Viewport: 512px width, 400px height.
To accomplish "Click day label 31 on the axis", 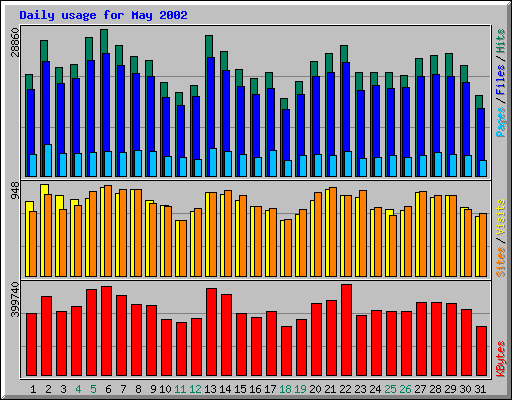I will [480, 389].
